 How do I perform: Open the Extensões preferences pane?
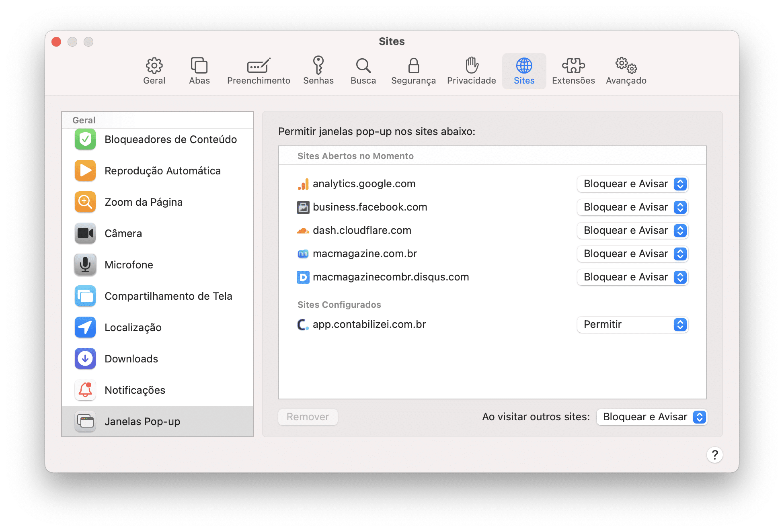(573, 70)
